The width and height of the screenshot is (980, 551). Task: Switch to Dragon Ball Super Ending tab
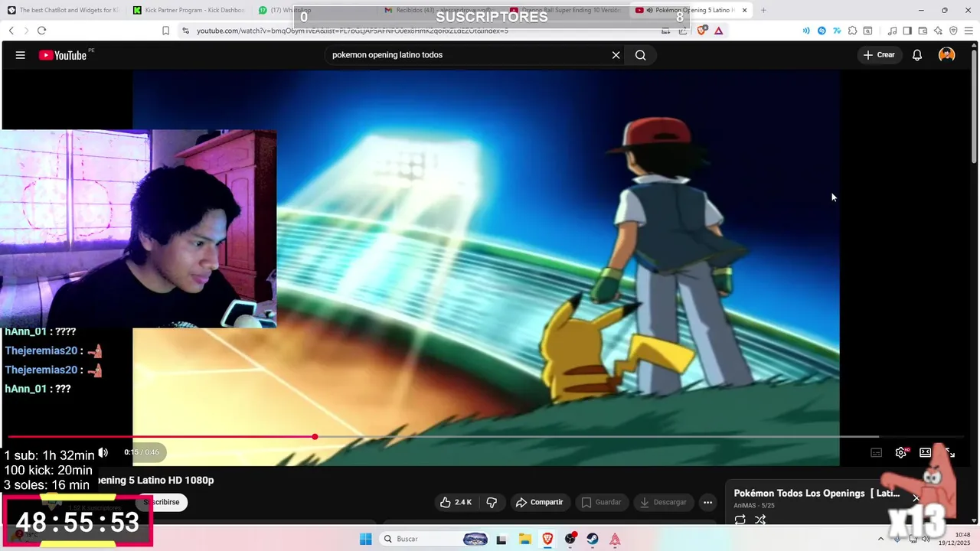tap(567, 11)
